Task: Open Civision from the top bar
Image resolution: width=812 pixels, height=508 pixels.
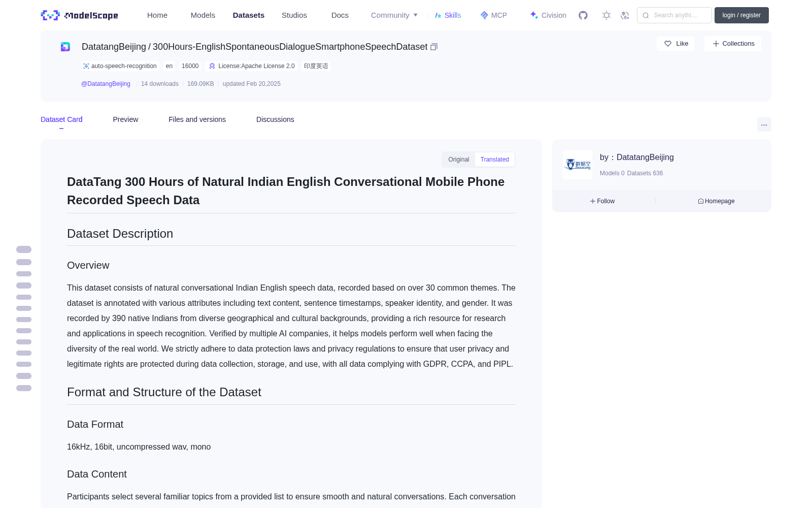Action: point(548,15)
